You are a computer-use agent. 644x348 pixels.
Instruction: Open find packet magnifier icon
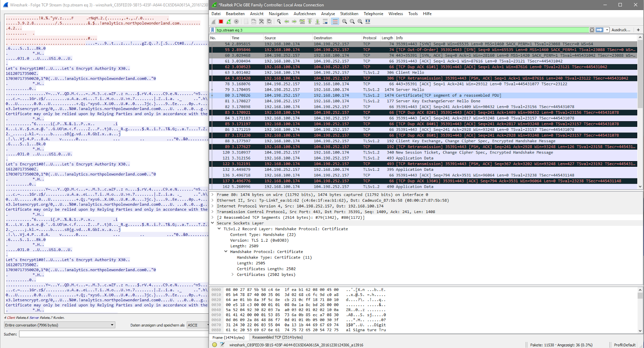[x=279, y=22]
